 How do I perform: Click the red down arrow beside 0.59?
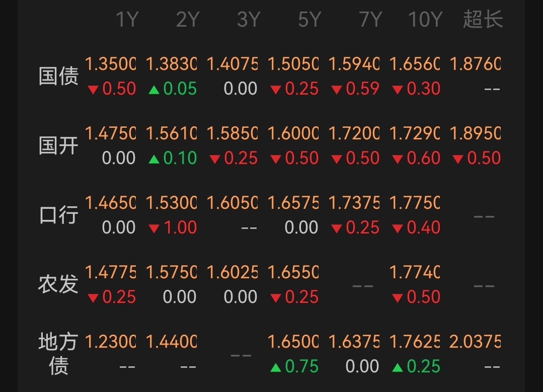click(337, 90)
